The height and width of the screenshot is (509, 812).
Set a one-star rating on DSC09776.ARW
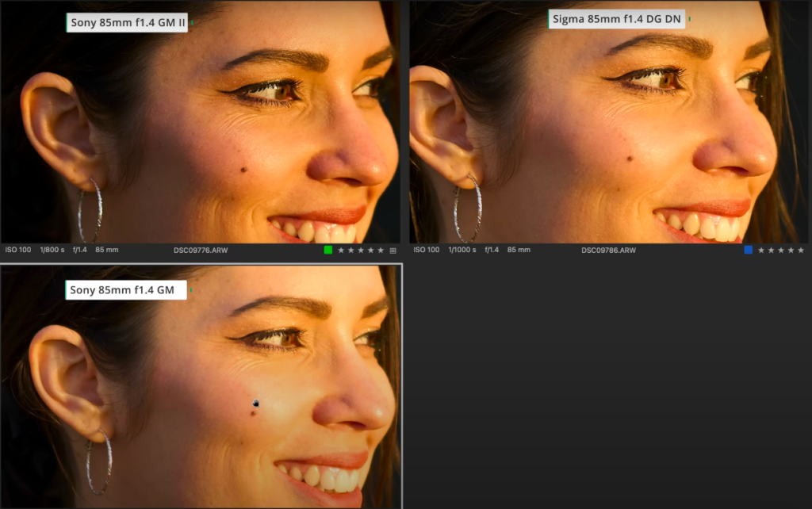341,250
